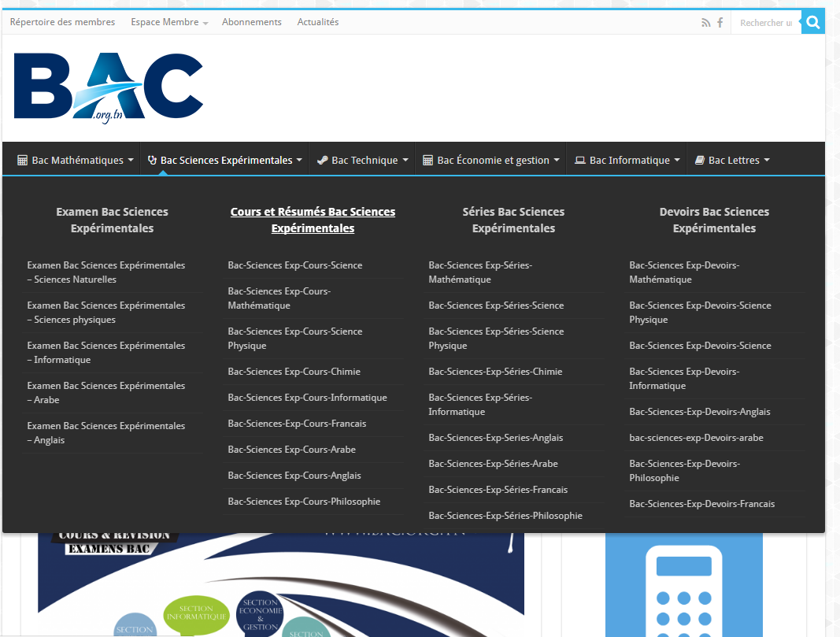Viewport: 840px width, 637px height.
Task: Go to Actualités in top menu
Action: (x=318, y=22)
